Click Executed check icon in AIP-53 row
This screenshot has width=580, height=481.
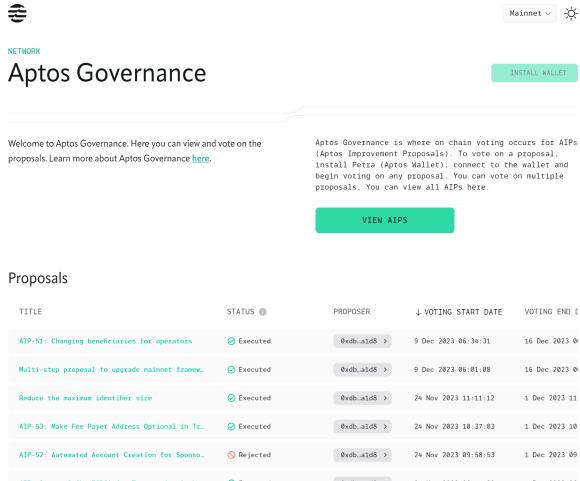point(231,427)
